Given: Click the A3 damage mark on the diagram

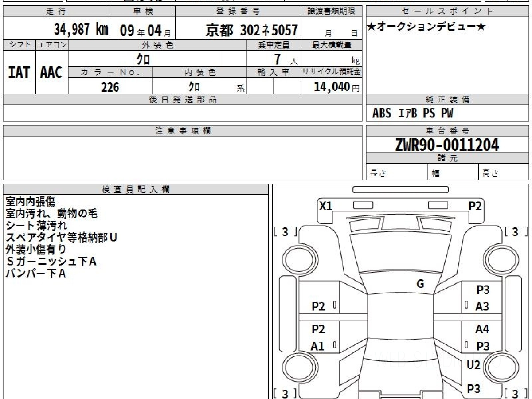Looking at the screenshot, I should tap(482, 306).
